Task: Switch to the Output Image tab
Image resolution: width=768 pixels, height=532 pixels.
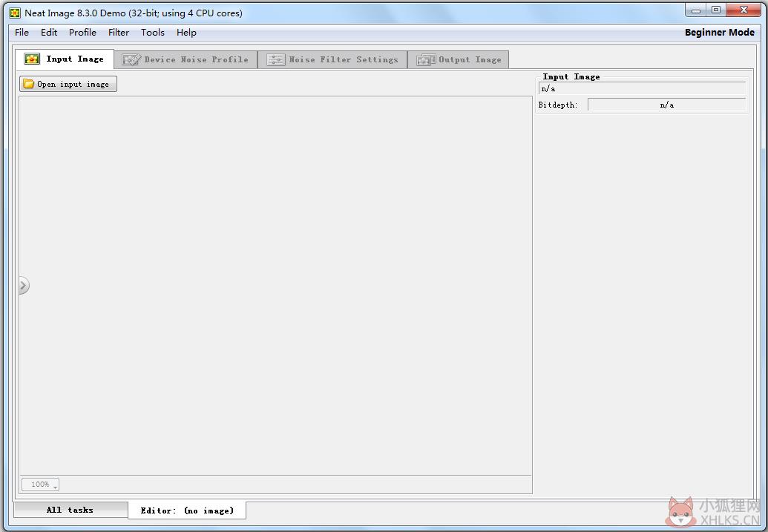Action: click(x=459, y=60)
